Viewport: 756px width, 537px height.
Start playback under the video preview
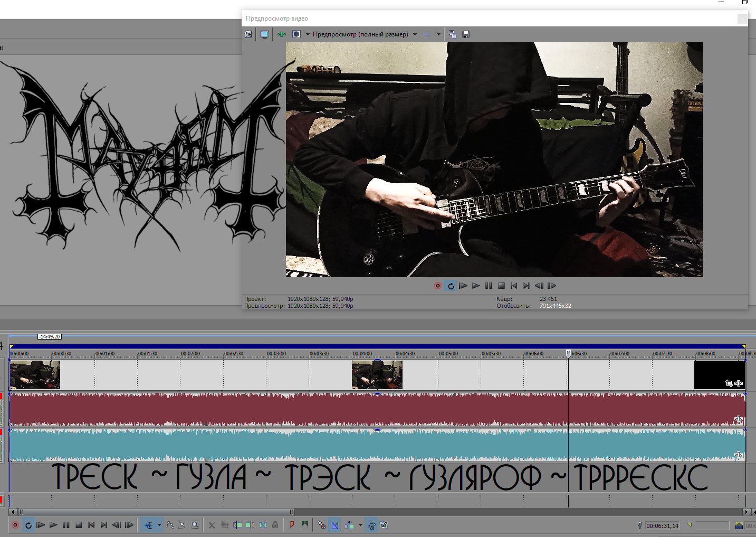[476, 286]
